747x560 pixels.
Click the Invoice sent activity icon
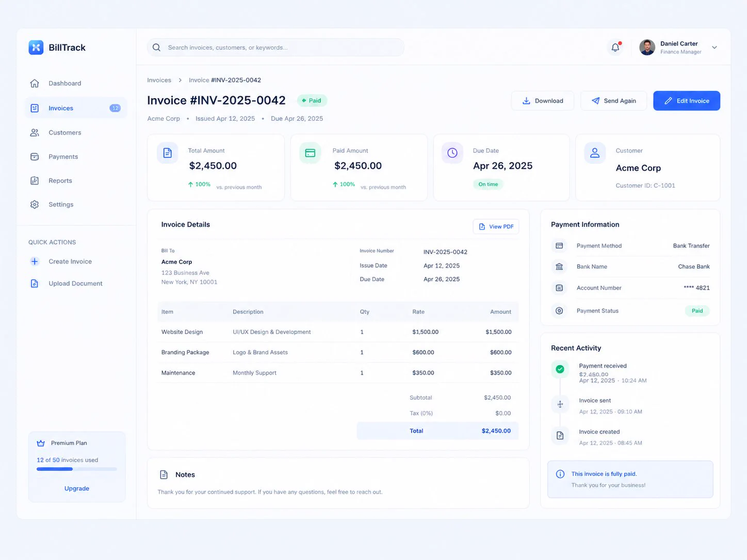pos(560,404)
